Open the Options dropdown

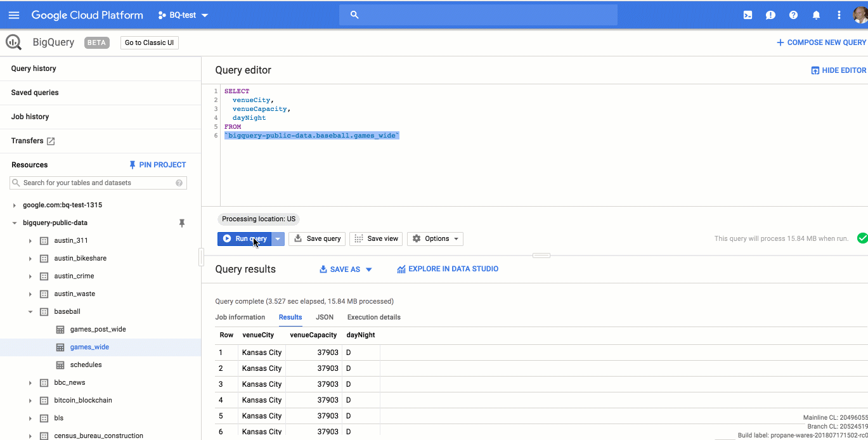pos(435,239)
